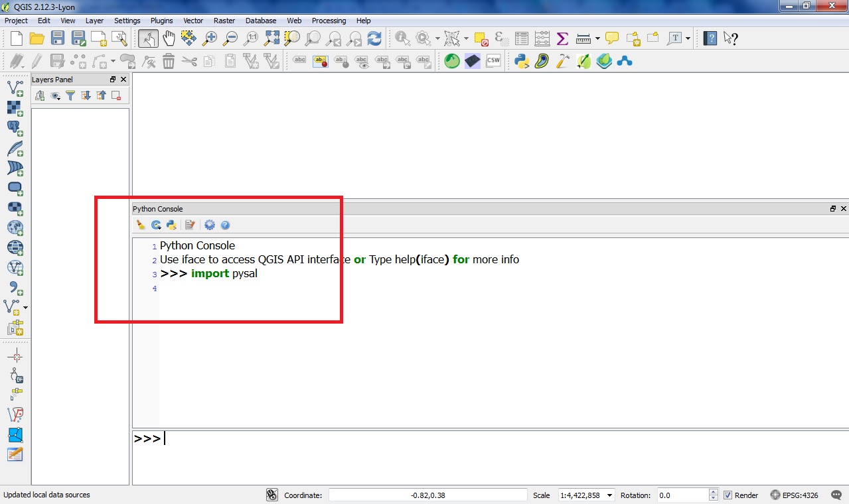Click Add SpatiaLite Layer feather icon

[x=15, y=148]
